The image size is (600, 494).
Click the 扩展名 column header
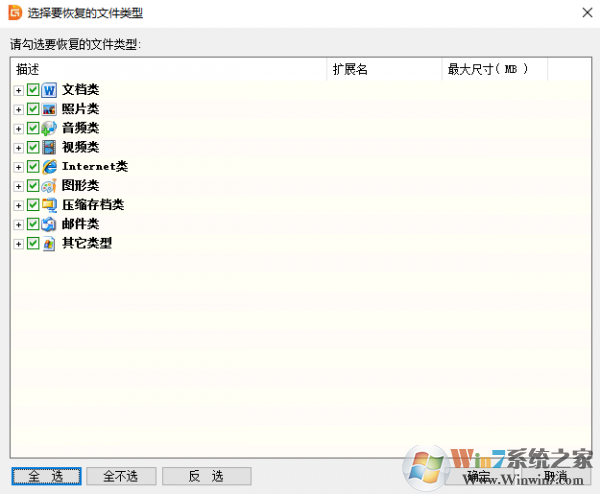pos(385,69)
